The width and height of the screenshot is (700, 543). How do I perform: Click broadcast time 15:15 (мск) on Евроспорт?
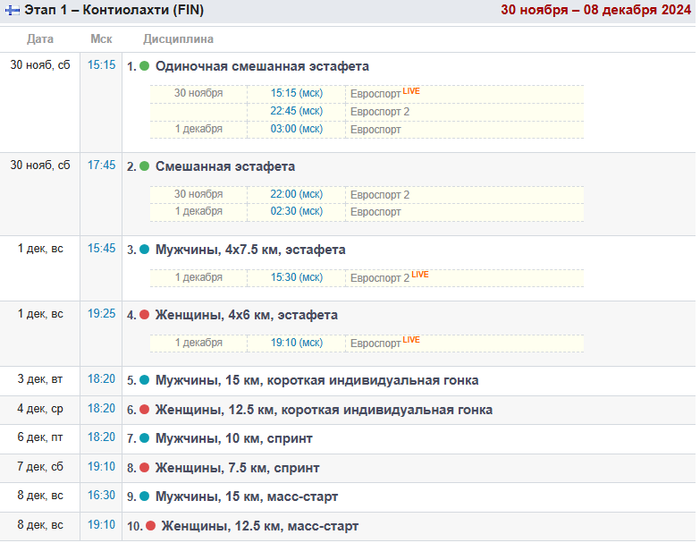click(296, 93)
